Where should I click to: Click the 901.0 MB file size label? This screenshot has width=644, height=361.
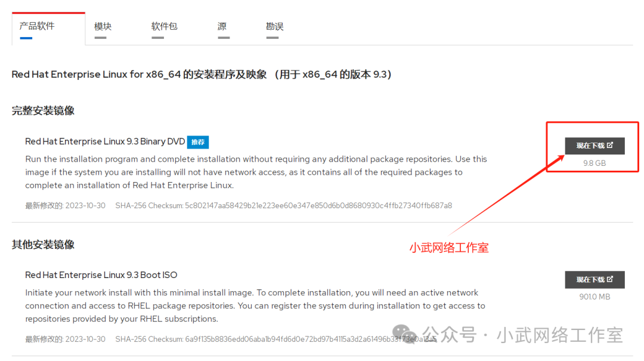[x=595, y=297]
